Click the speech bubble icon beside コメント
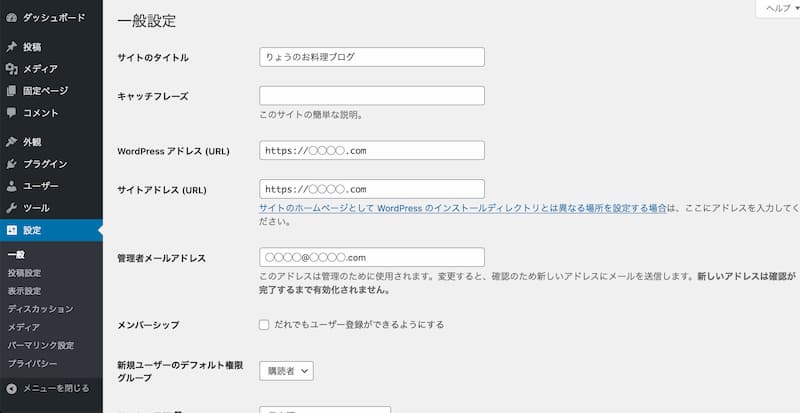 tap(12, 113)
